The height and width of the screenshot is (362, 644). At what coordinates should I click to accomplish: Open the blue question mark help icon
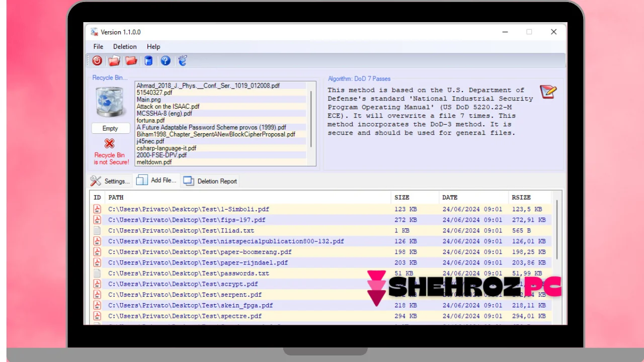click(166, 61)
